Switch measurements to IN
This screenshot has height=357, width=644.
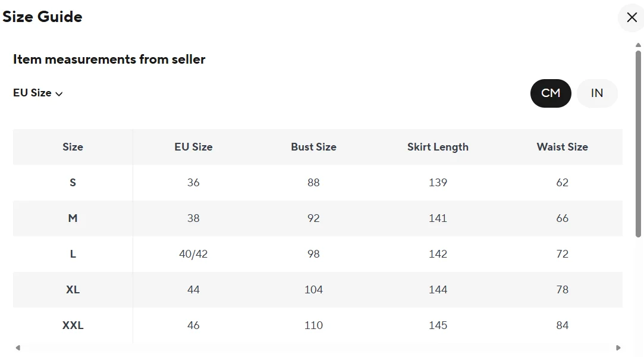click(597, 93)
